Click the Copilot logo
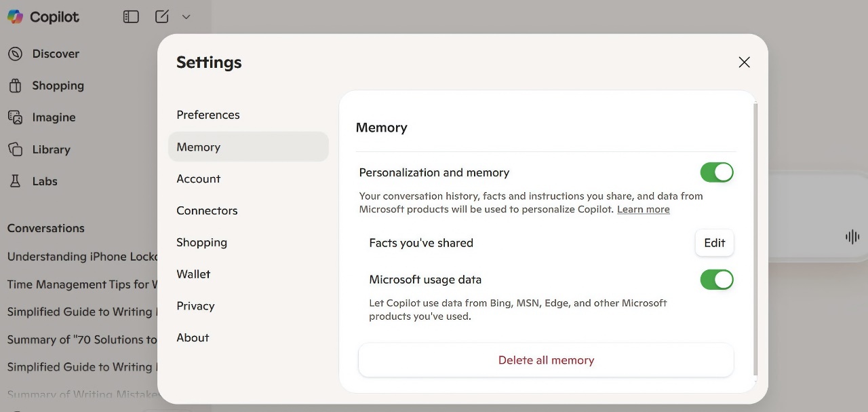This screenshot has height=412, width=868. [x=42, y=16]
